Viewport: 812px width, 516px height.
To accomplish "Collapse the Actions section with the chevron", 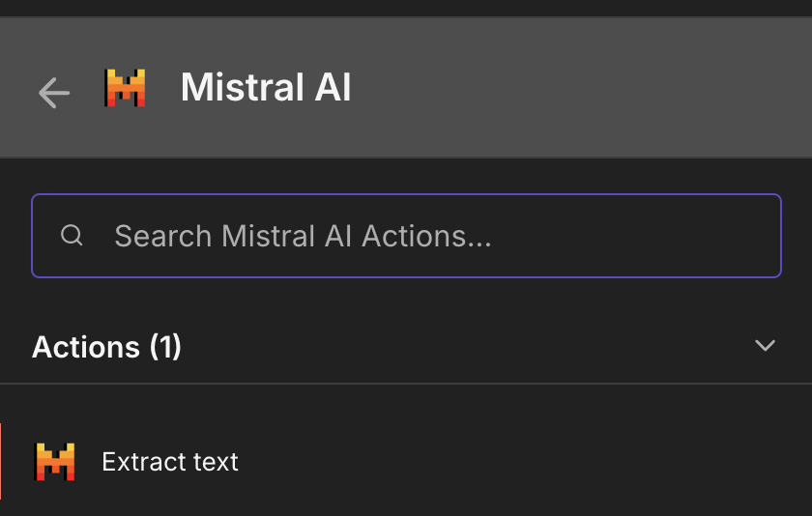I will [x=765, y=346].
